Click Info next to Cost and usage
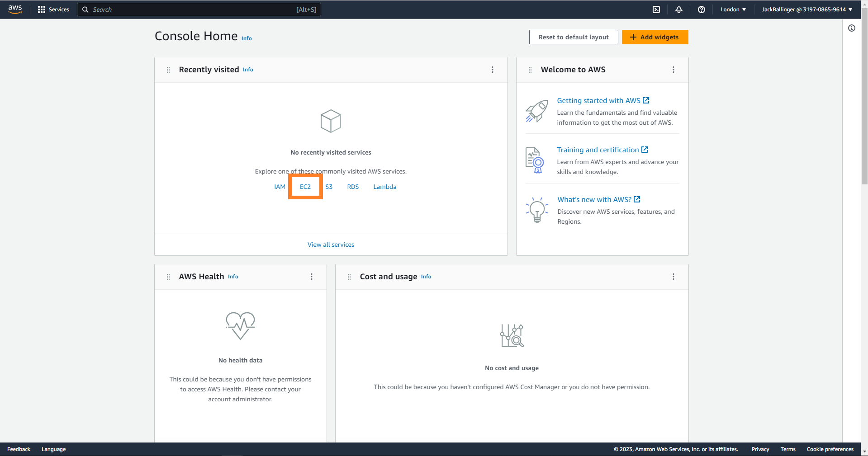 pyautogui.click(x=426, y=277)
